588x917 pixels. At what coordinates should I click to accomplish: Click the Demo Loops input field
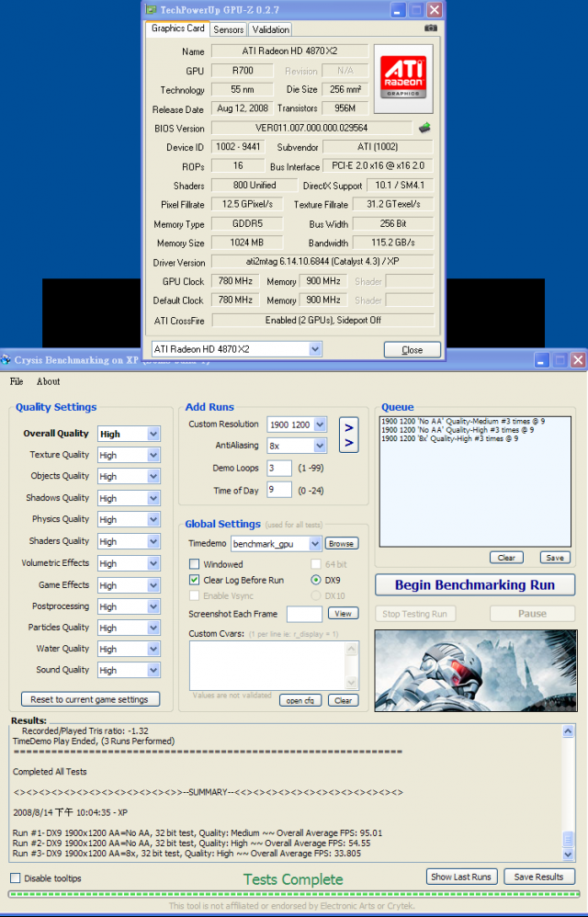[279, 468]
